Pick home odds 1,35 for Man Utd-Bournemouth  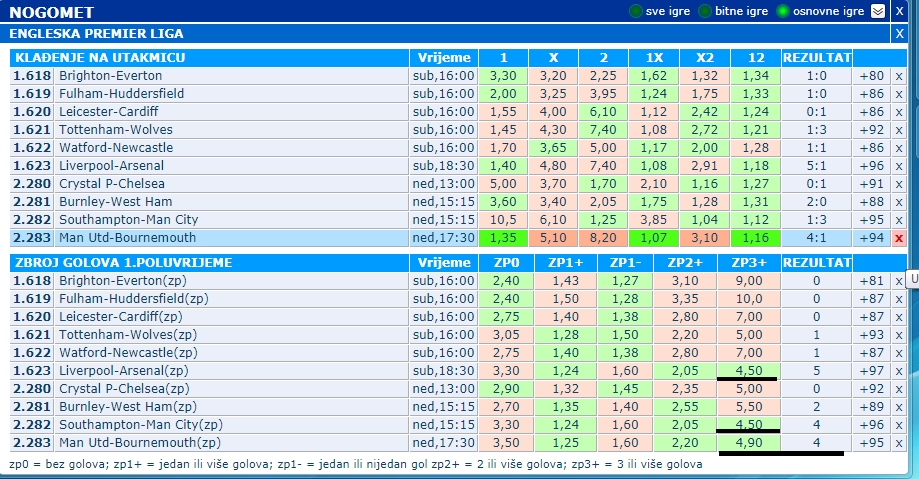tap(503, 237)
